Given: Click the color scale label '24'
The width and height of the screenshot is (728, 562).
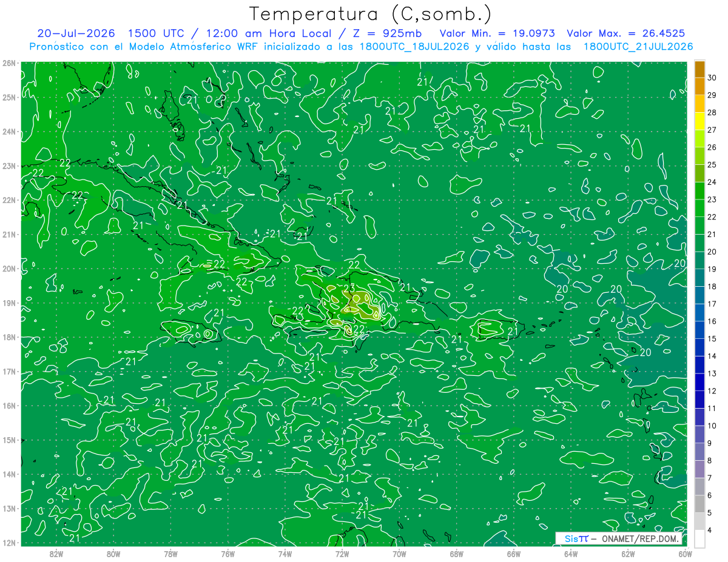Looking at the screenshot, I should 712,182.
